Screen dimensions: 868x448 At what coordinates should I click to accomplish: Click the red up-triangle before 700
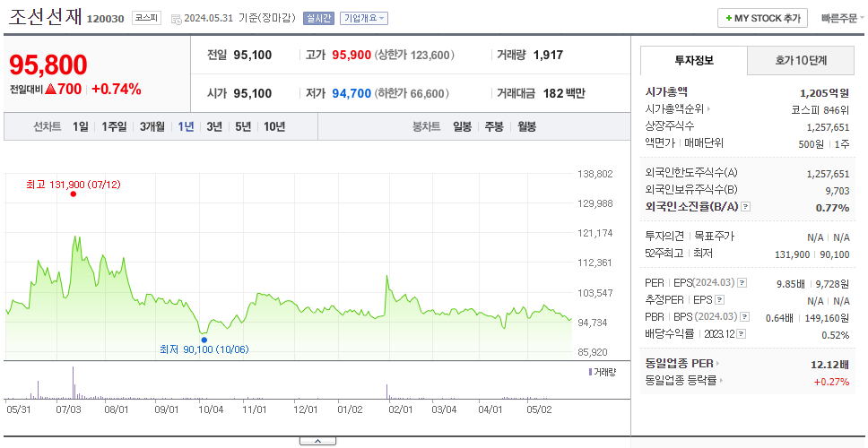(x=50, y=89)
